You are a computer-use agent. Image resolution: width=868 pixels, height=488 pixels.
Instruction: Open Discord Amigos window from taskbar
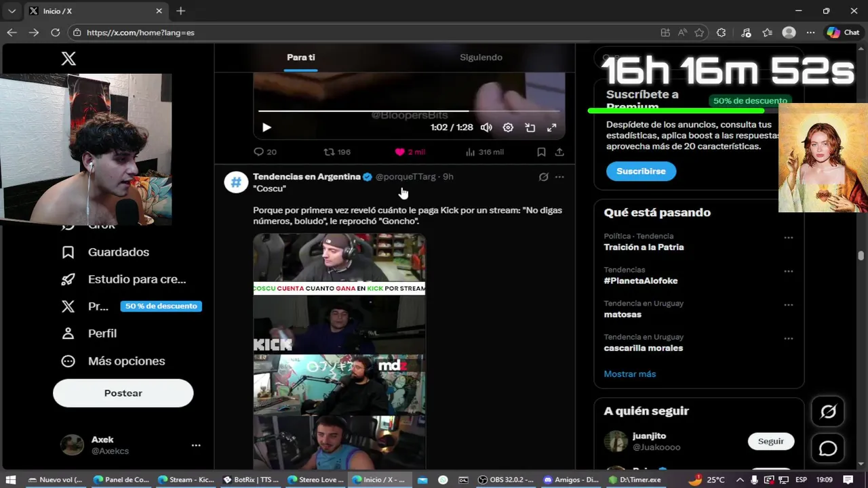tap(570, 480)
